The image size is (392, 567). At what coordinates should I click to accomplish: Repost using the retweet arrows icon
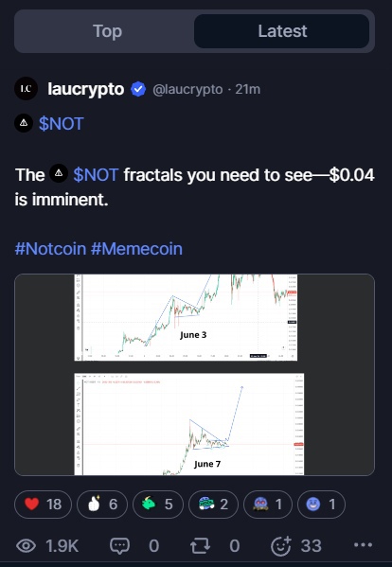coord(200,545)
